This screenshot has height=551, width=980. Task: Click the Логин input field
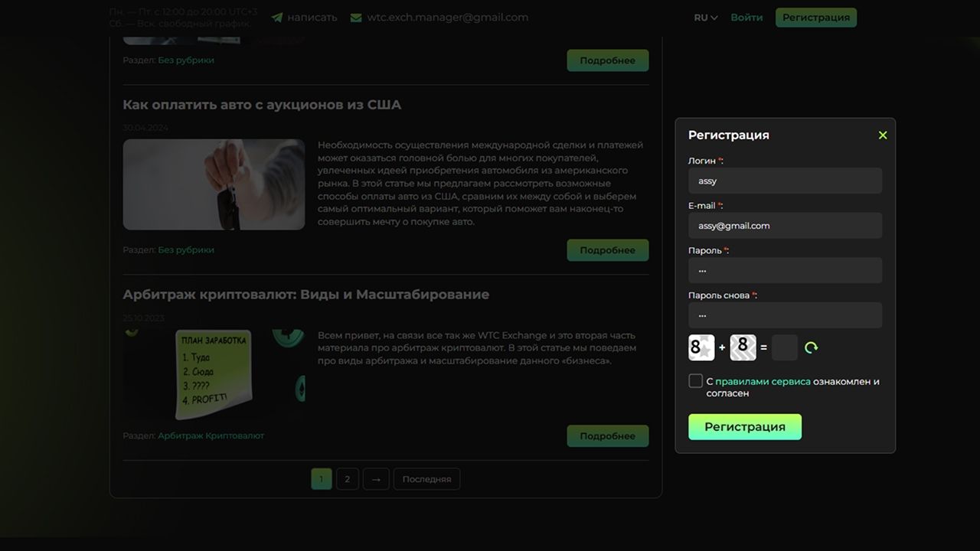point(785,181)
